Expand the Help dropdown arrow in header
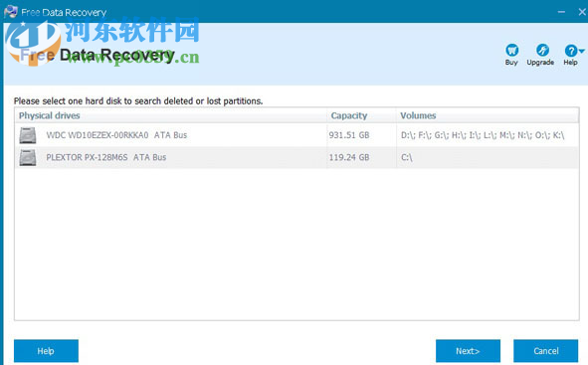 point(581,51)
